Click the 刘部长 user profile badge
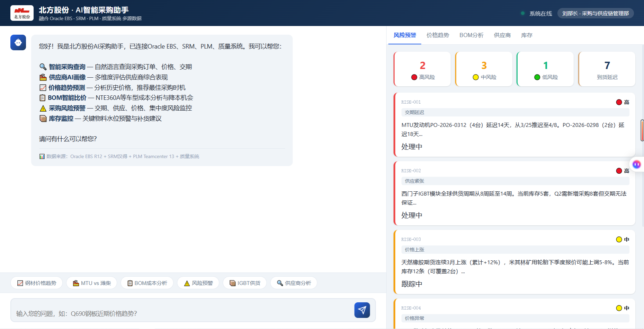This screenshot has height=329, width=644. 596,13
